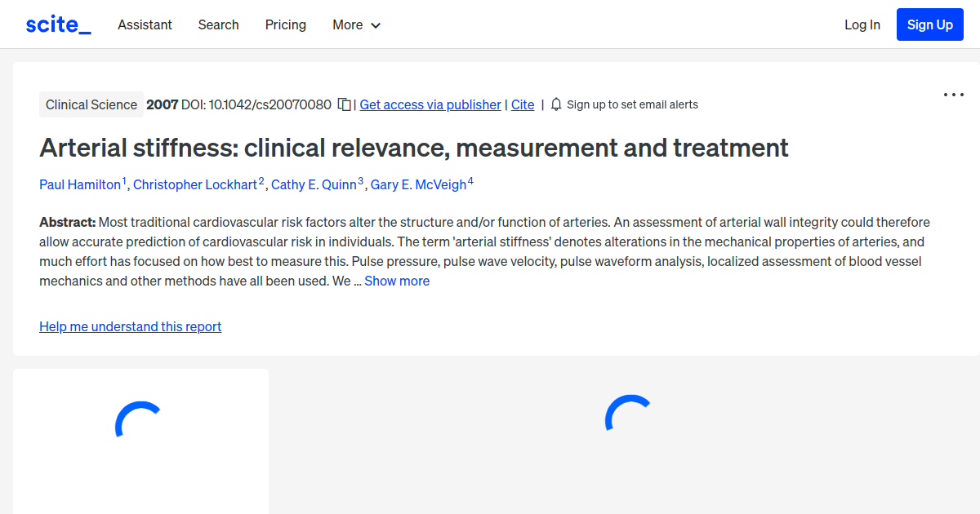Viewport: 980px width, 514px height.
Task: Click the Sign Up button
Action: (x=929, y=24)
